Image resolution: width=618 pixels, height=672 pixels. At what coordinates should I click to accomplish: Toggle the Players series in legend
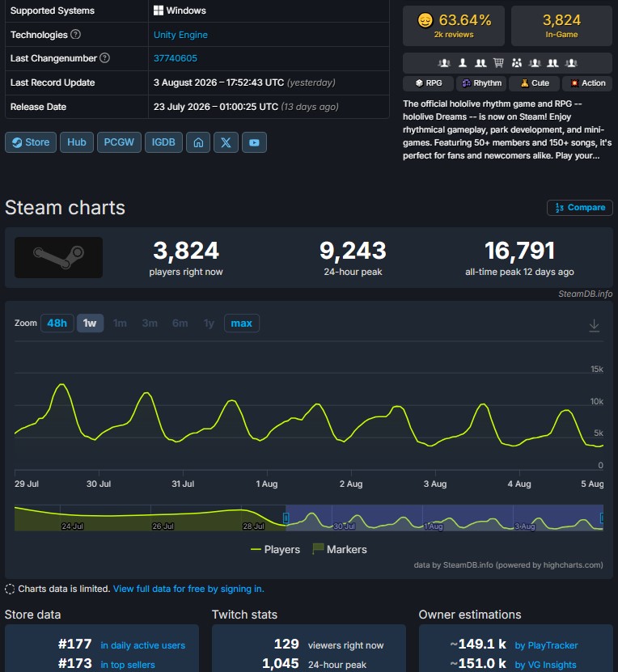(275, 549)
